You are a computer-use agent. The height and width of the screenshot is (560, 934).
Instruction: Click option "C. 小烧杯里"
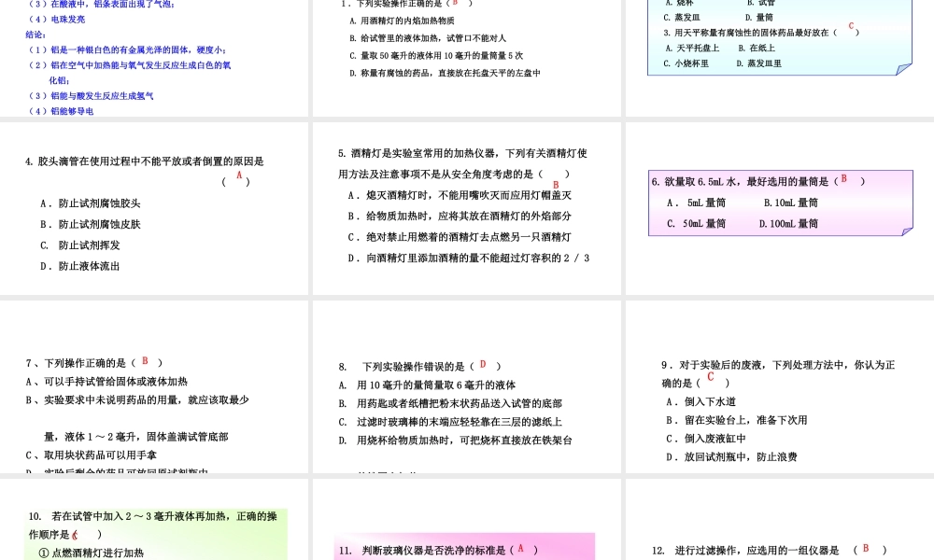pos(686,63)
